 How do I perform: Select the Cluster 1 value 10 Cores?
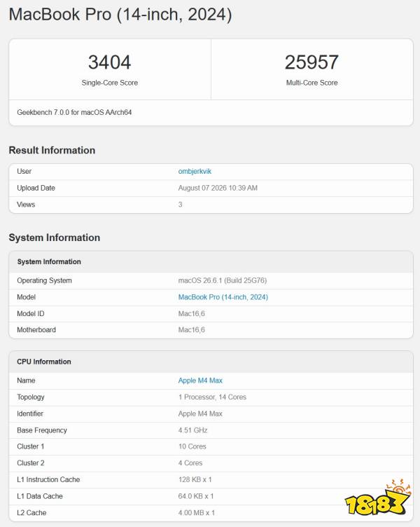(192, 446)
